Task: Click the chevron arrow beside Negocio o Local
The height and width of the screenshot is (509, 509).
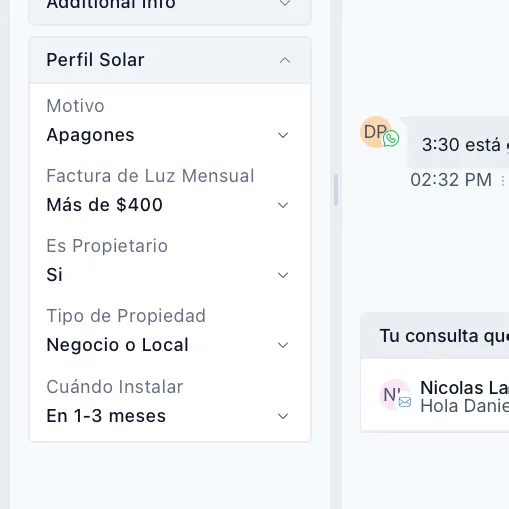Action: pos(283,345)
